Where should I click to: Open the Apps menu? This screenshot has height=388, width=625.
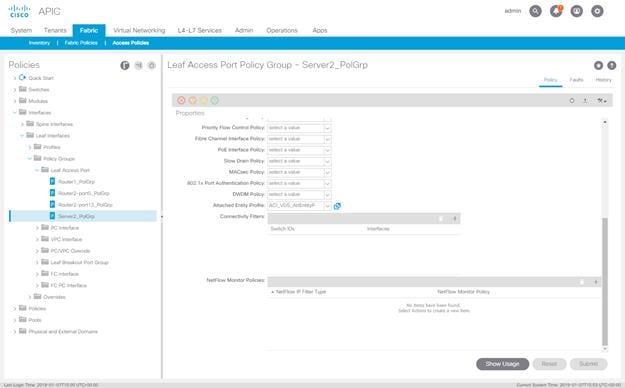320,30
